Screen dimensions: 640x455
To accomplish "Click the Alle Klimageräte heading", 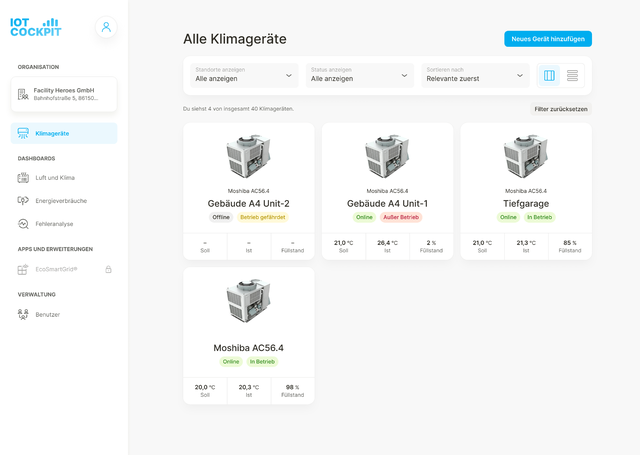I will click(235, 39).
